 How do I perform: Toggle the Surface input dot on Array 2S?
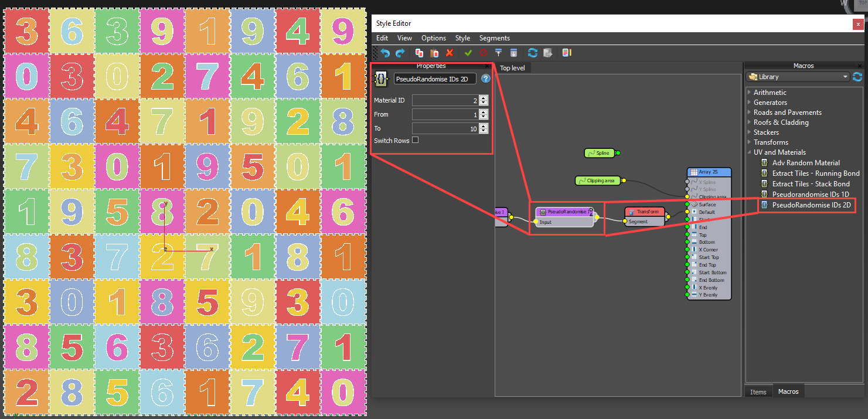tap(687, 204)
